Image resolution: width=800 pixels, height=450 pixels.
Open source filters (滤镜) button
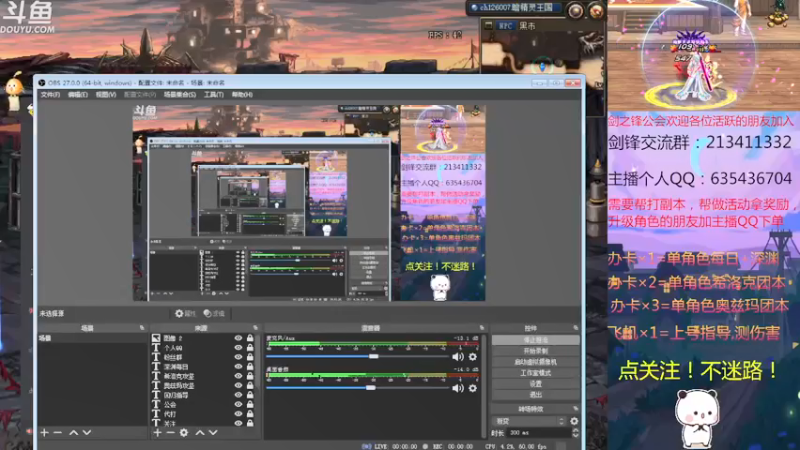[214, 313]
